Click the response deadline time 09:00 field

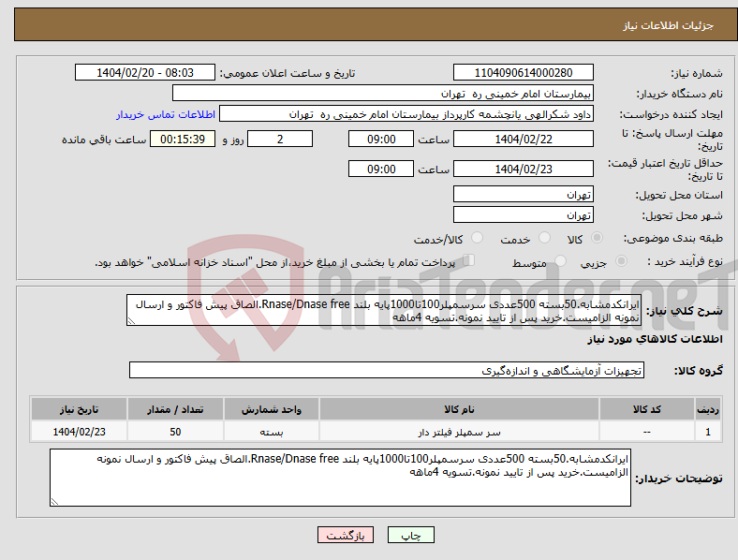point(381,139)
